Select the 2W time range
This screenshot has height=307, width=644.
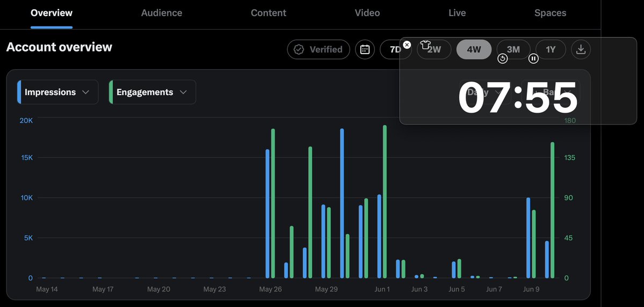(x=434, y=50)
